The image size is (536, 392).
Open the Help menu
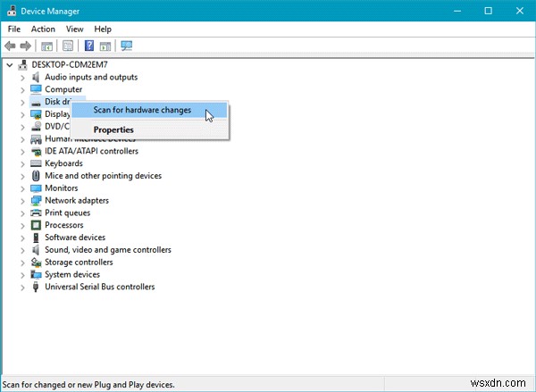(103, 29)
